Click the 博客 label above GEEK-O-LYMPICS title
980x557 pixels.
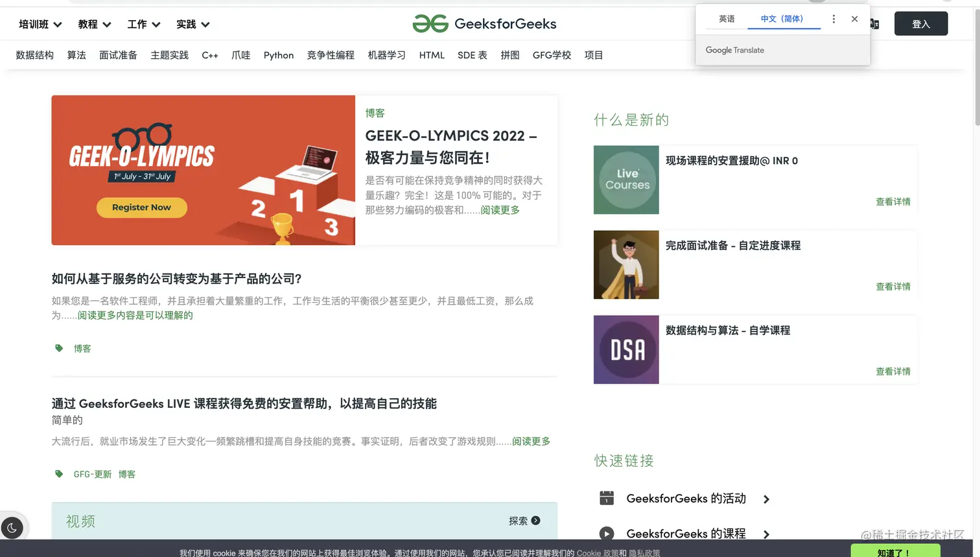(375, 113)
